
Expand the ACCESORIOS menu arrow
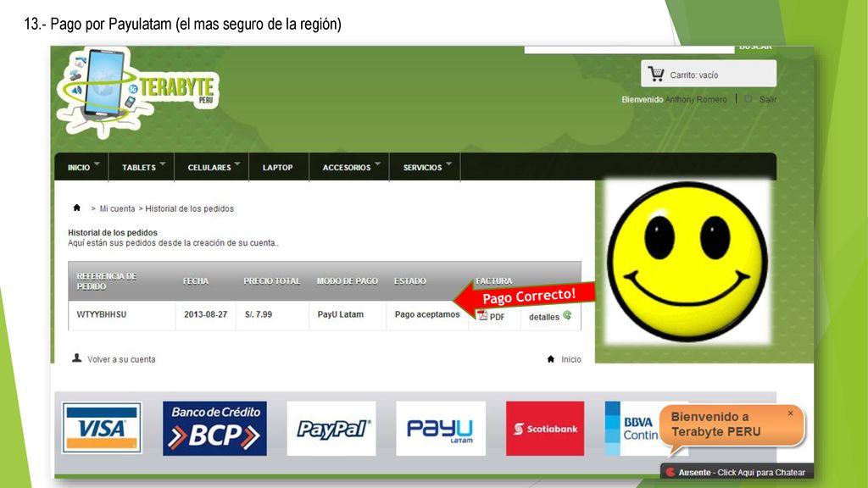pyautogui.click(x=377, y=164)
